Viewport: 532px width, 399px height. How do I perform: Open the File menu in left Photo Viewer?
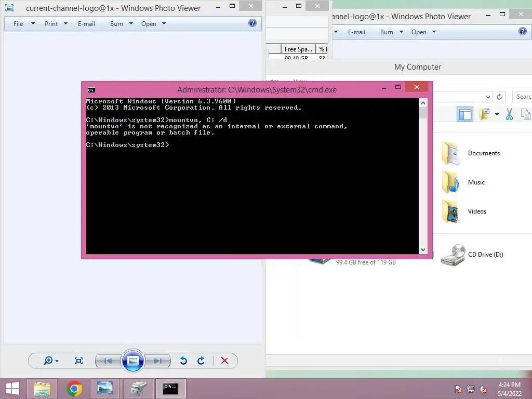[x=18, y=24]
